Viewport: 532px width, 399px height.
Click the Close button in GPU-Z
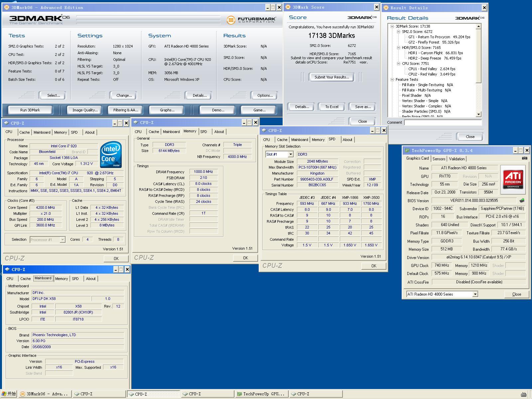point(517,294)
